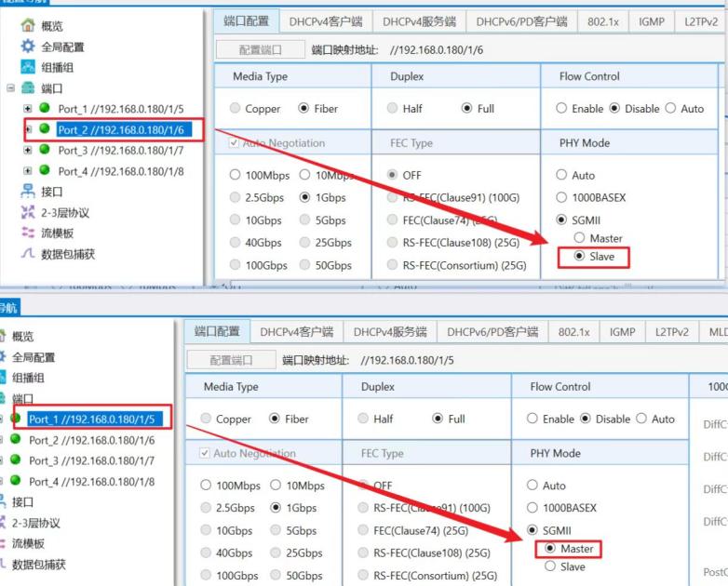Click the 流模板 icon in top window
The image size is (728, 586).
point(28,233)
